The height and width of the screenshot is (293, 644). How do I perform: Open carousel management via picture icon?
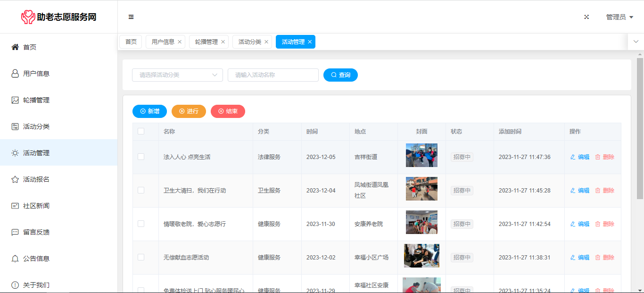click(x=15, y=100)
